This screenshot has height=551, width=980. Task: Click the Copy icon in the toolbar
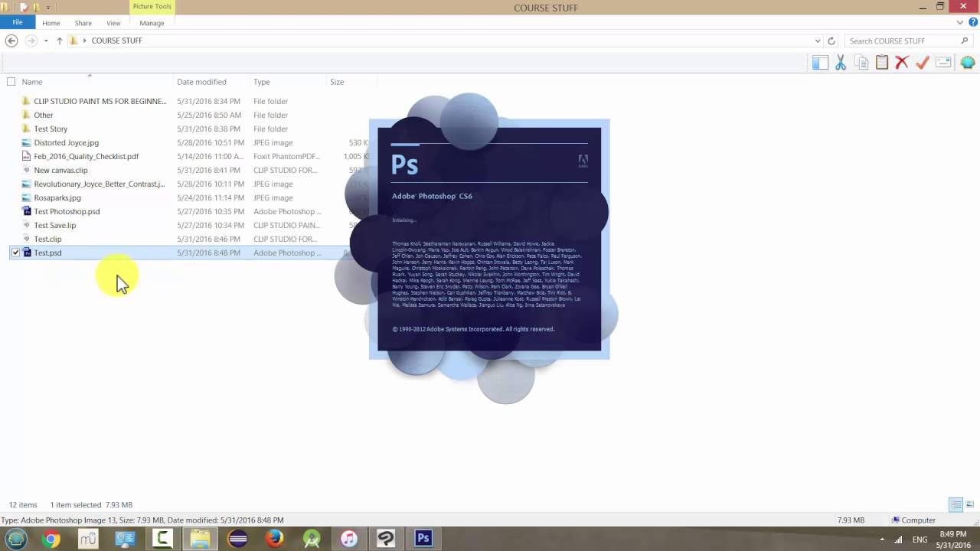coord(861,63)
